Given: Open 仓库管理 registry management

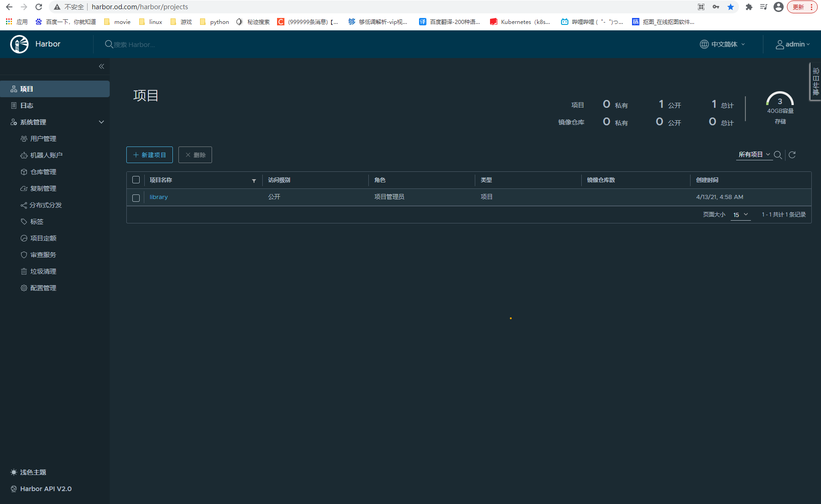Looking at the screenshot, I should coord(43,172).
